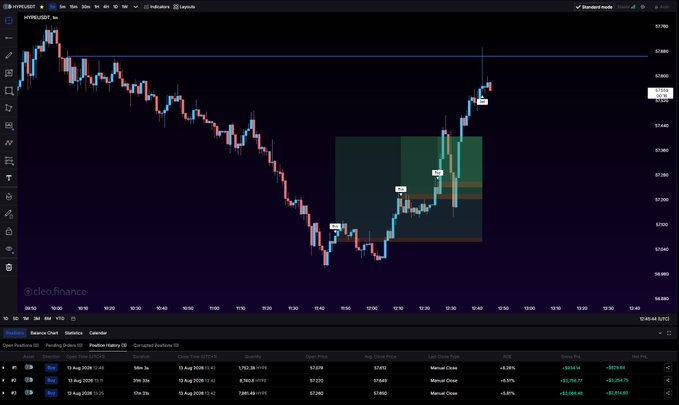Click the magnet icon below the text tool
The height and width of the screenshot is (405, 679).
9,196
